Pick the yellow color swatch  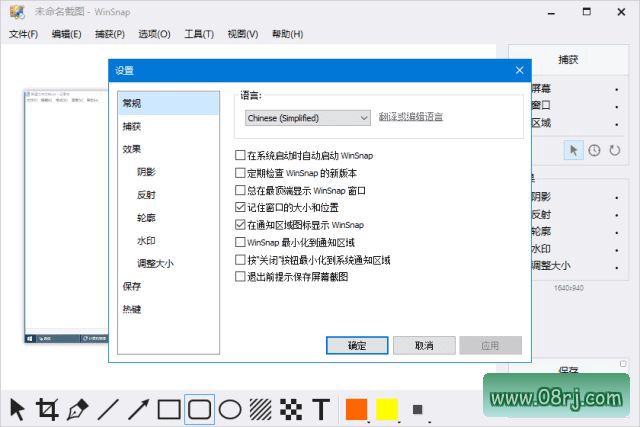[387, 409]
